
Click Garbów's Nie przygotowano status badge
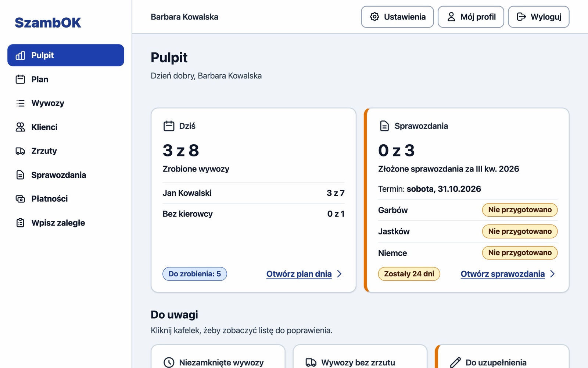pos(520,210)
